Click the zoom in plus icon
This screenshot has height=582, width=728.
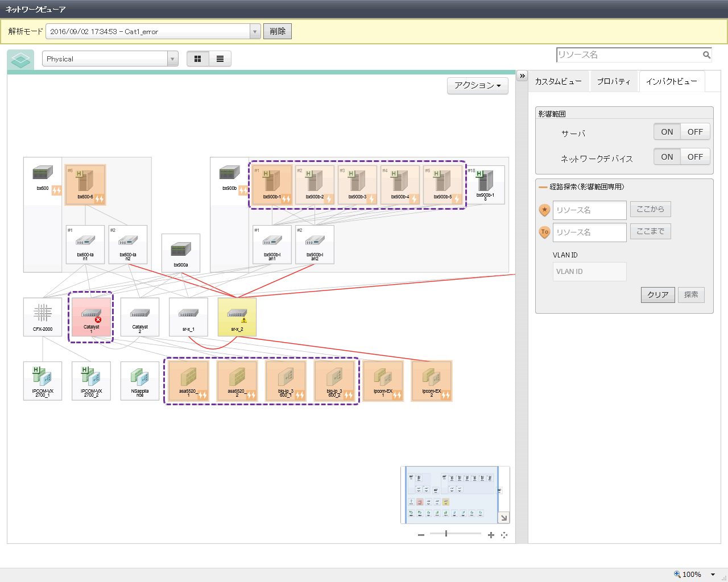tap(491, 535)
